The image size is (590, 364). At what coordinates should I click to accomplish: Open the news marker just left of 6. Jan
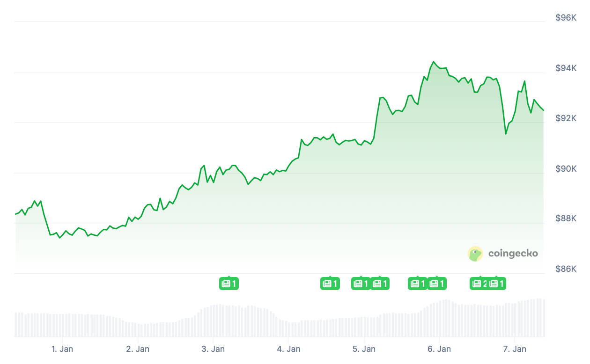[417, 284]
